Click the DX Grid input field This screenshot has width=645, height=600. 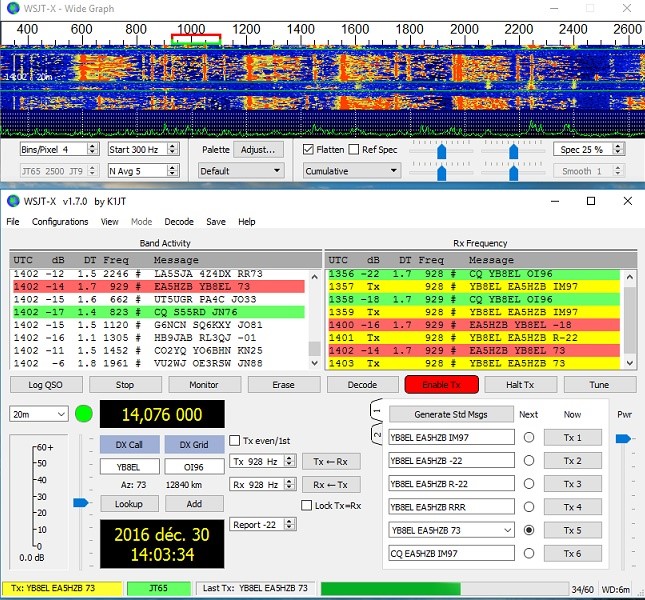pos(194,467)
